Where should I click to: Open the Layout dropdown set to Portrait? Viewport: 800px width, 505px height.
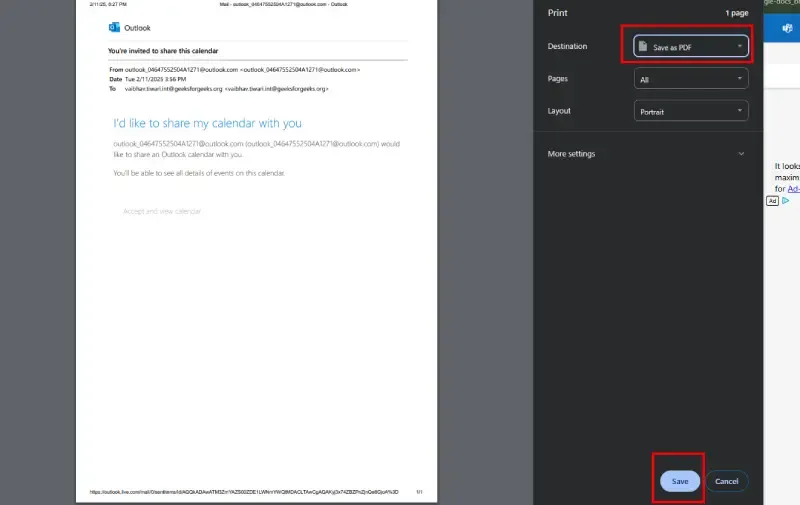[x=691, y=111]
